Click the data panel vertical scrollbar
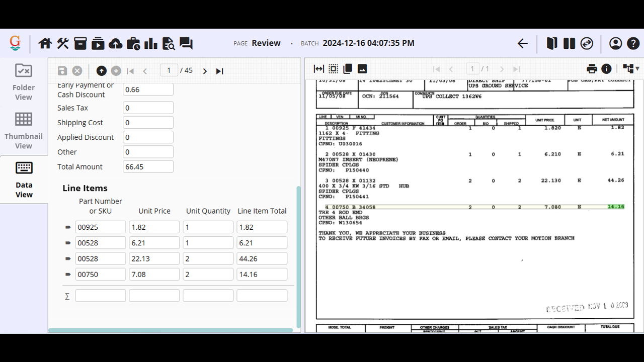 [299, 256]
